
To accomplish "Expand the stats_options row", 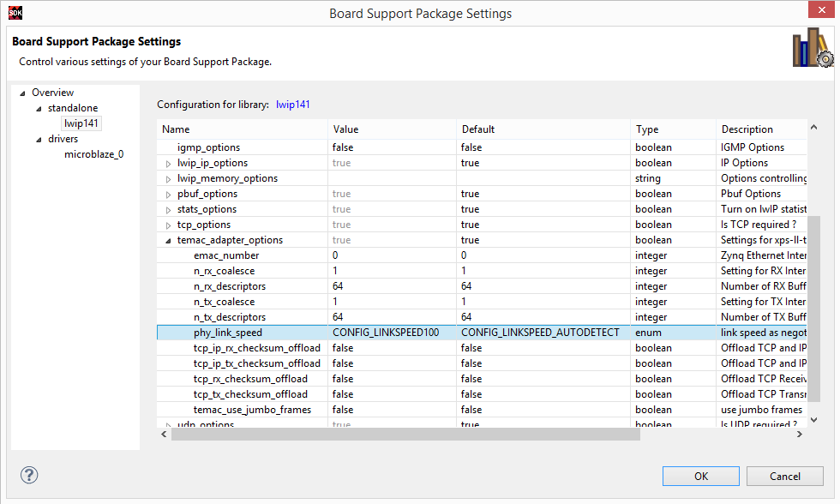I will (x=168, y=210).
